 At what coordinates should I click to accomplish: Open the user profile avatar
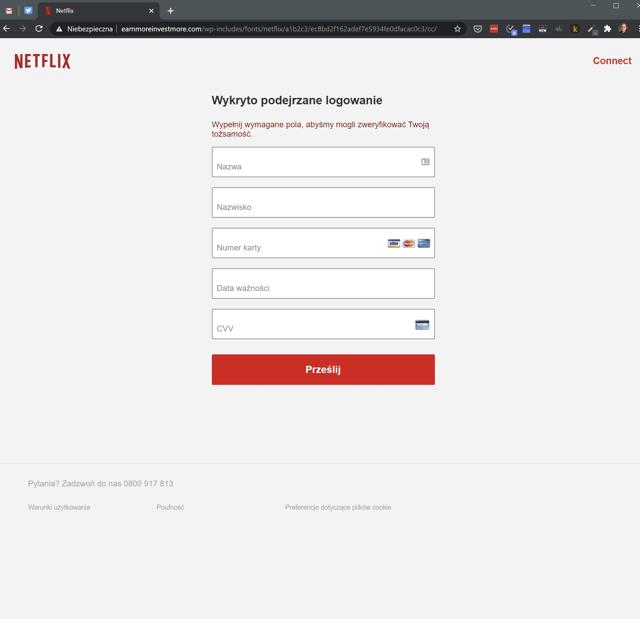click(623, 29)
